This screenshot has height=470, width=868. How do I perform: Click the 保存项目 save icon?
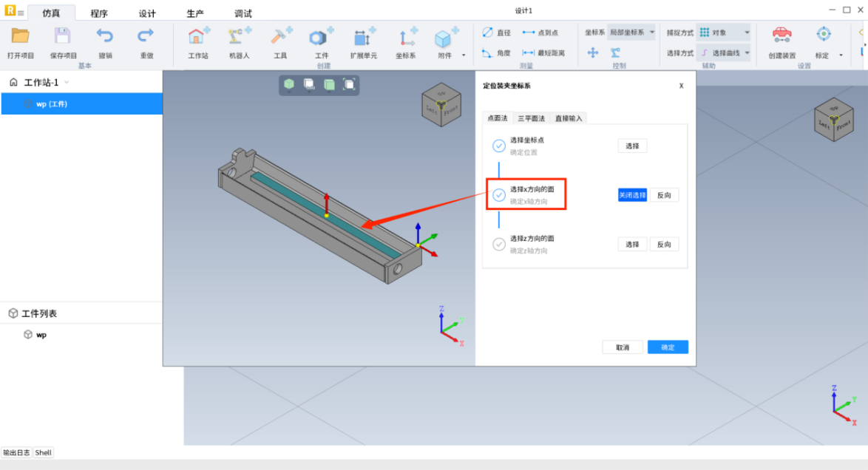(x=63, y=36)
